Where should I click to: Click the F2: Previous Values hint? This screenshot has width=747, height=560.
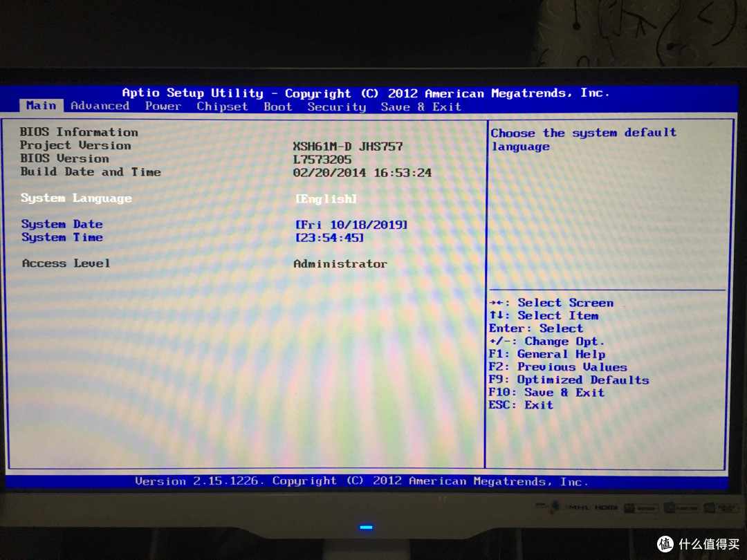[558, 367]
